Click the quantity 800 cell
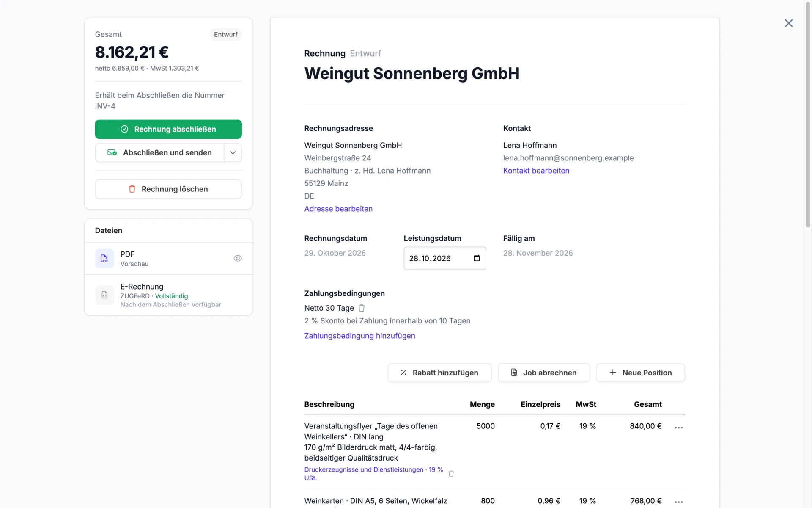 click(488, 501)
